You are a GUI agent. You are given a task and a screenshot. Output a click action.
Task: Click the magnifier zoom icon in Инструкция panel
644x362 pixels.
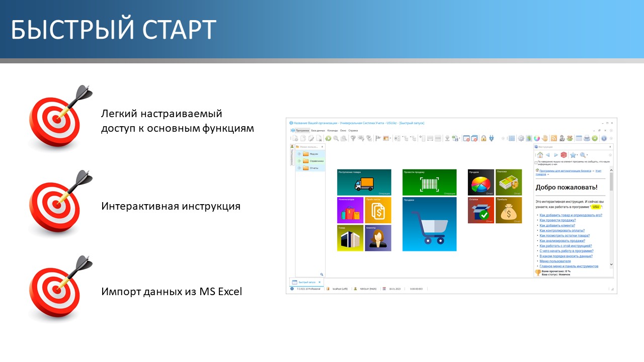click(x=583, y=154)
